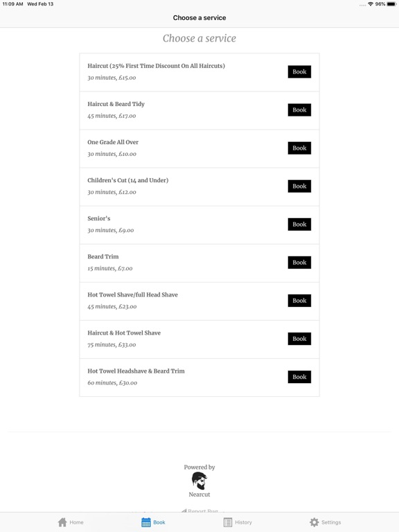Book the Children's Cut service
The height and width of the screenshot is (532, 399).
299,186
